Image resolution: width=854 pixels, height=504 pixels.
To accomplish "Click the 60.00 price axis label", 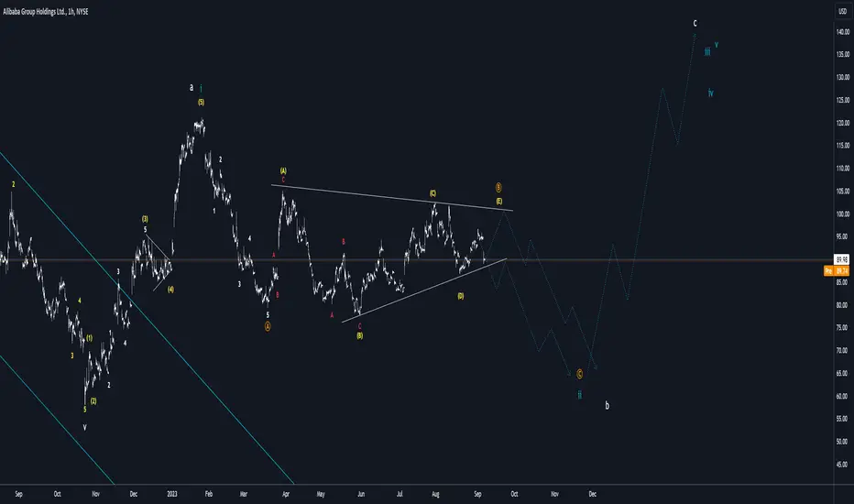I will pyautogui.click(x=843, y=396).
